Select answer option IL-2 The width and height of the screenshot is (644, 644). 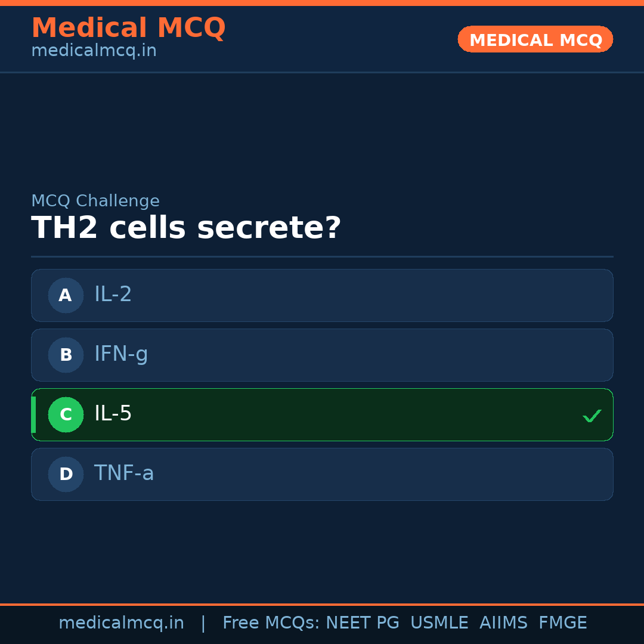tap(322, 295)
